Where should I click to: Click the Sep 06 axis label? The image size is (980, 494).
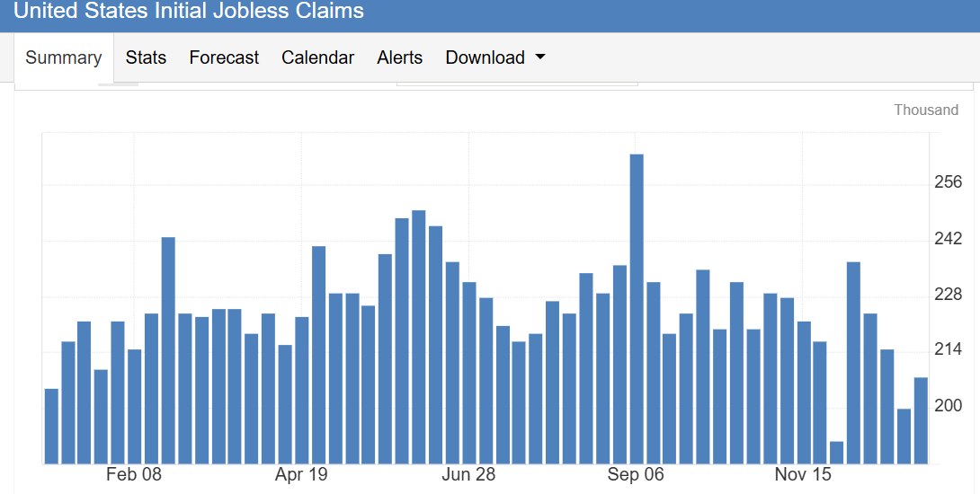click(636, 474)
